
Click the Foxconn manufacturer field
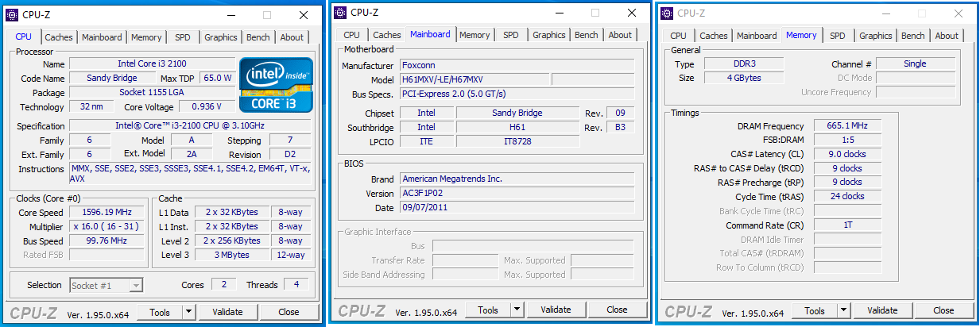[517, 65]
